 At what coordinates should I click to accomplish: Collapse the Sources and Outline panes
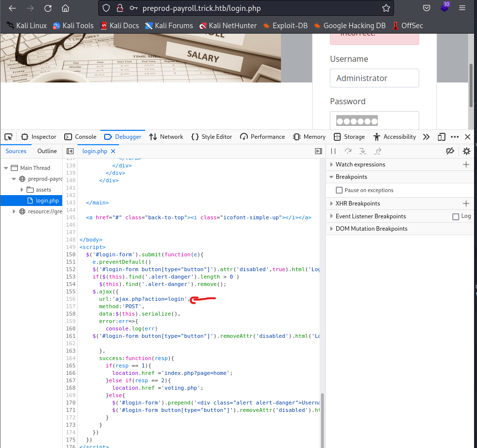(70, 151)
